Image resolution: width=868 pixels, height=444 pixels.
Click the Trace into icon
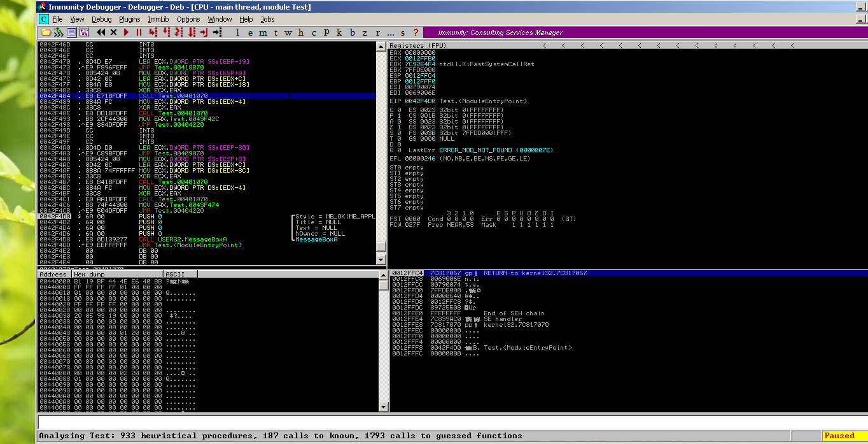(179, 32)
